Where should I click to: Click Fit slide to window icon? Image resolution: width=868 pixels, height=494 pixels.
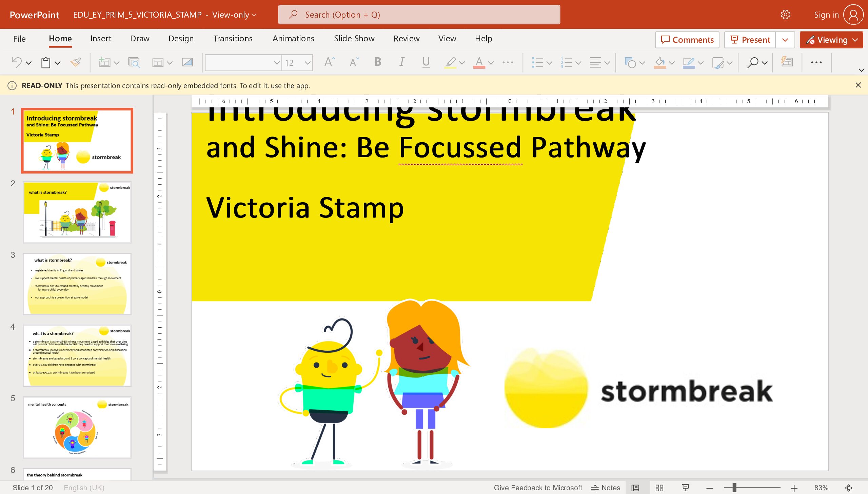(x=849, y=488)
